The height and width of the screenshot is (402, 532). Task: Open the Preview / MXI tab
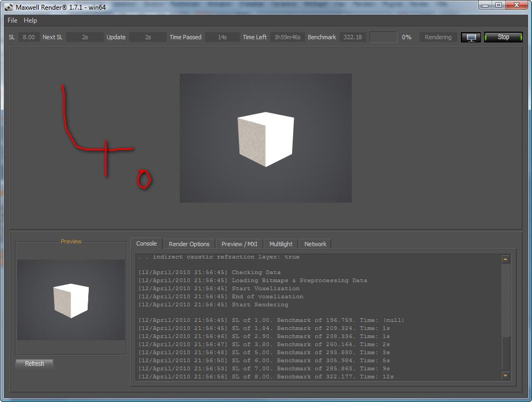click(239, 244)
